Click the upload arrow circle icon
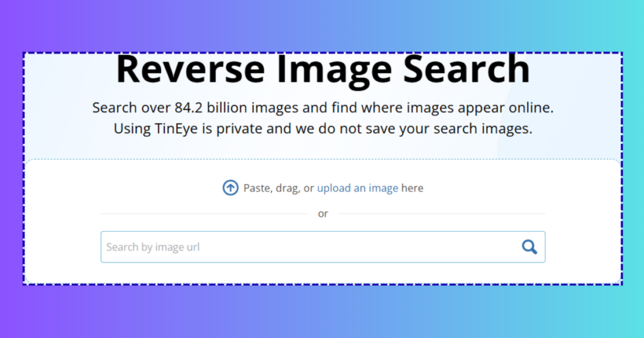 coord(230,188)
